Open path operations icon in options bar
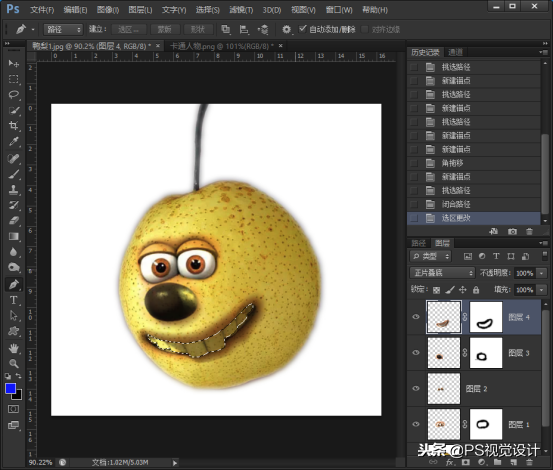Screen dimensions: 553x470 (226, 29)
